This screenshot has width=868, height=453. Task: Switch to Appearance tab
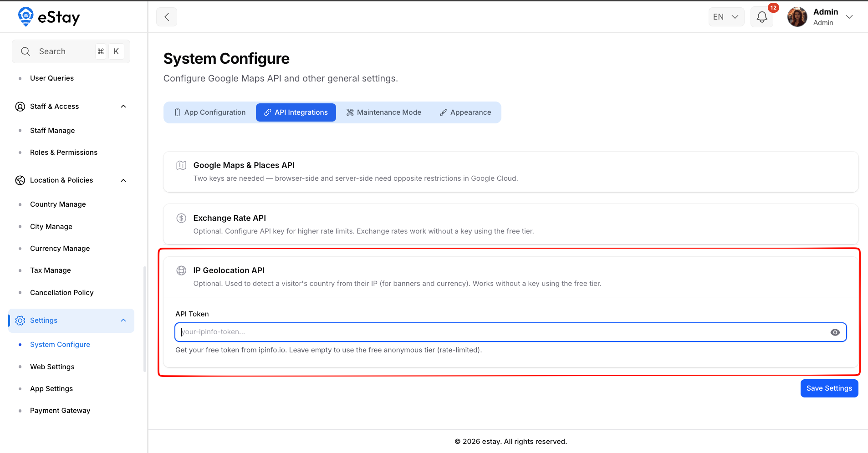[465, 112]
